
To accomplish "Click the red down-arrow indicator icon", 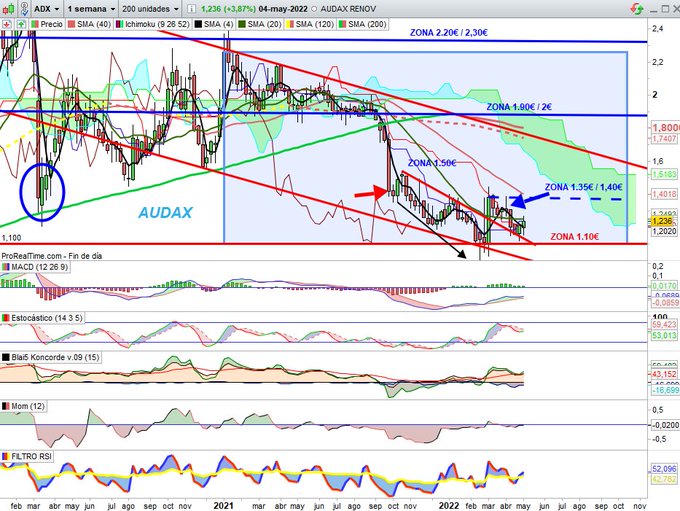I will pos(7,24).
